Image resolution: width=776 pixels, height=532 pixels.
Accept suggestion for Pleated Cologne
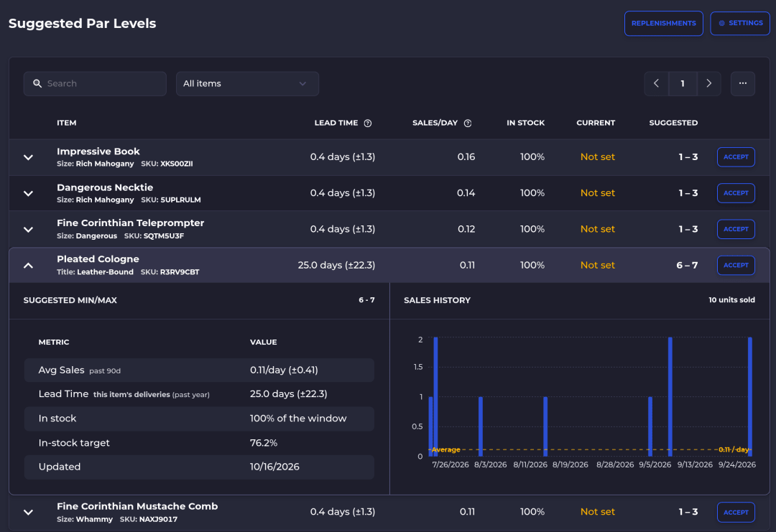click(x=736, y=266)
